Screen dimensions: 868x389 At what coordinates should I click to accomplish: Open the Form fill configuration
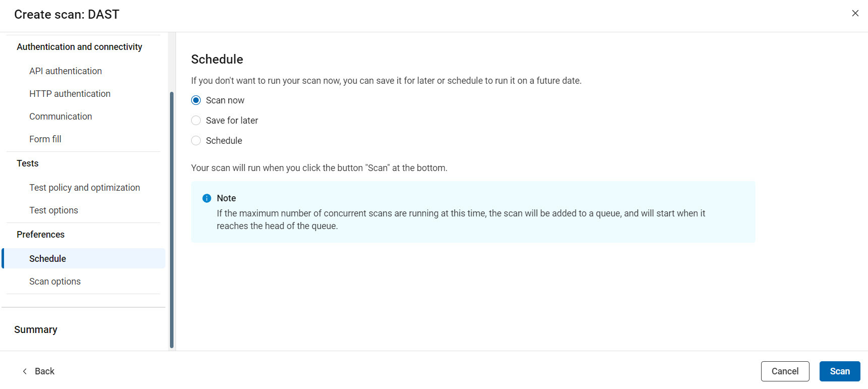(45, 139)
